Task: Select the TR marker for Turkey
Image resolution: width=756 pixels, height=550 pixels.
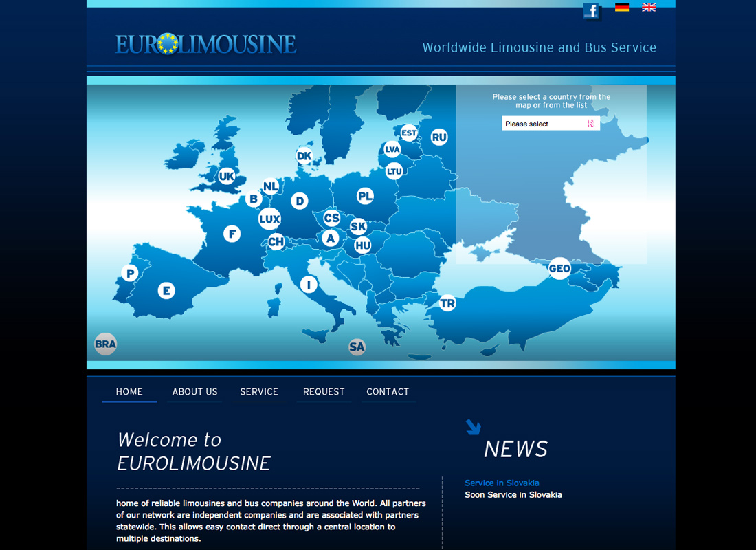Action: (447, 303)
